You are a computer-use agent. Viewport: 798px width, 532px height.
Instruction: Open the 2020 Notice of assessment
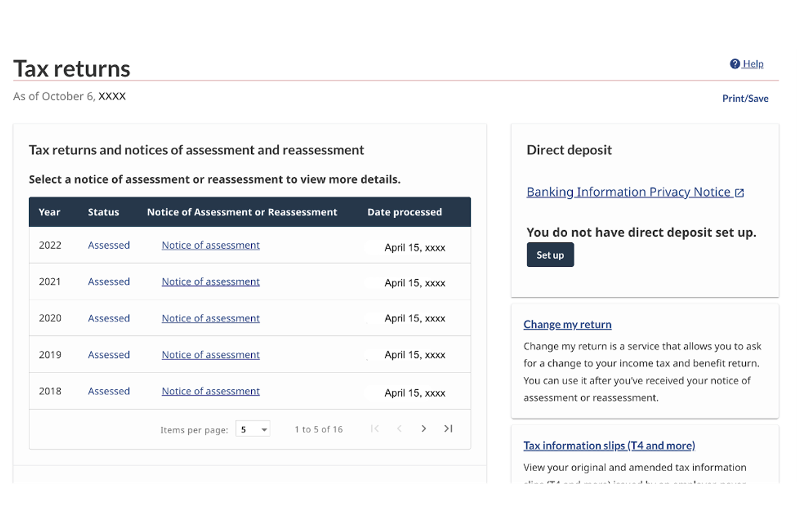(211, 319)
